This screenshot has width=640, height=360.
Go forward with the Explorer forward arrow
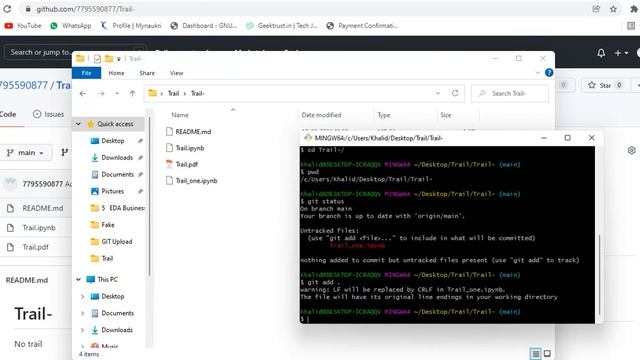coord(101,93)
